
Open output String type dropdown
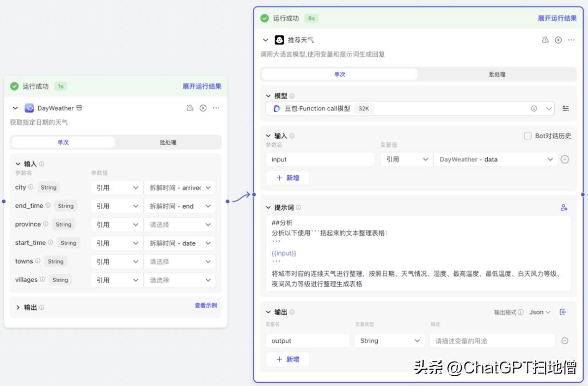pyautogui.click(x=390, y=341)
